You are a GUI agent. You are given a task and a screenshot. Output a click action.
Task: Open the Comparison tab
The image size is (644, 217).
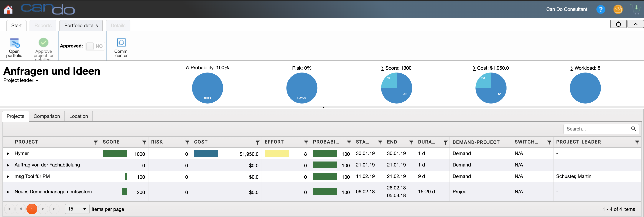(x=47, y=116)
